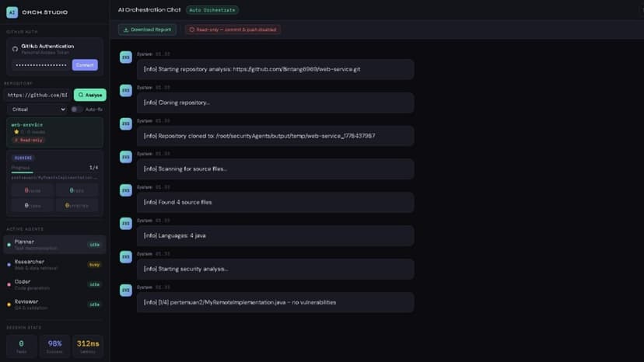The height and width of the screenshot is (362, 644).
Task: Select the Coder agent row
Action: [54, 284]
